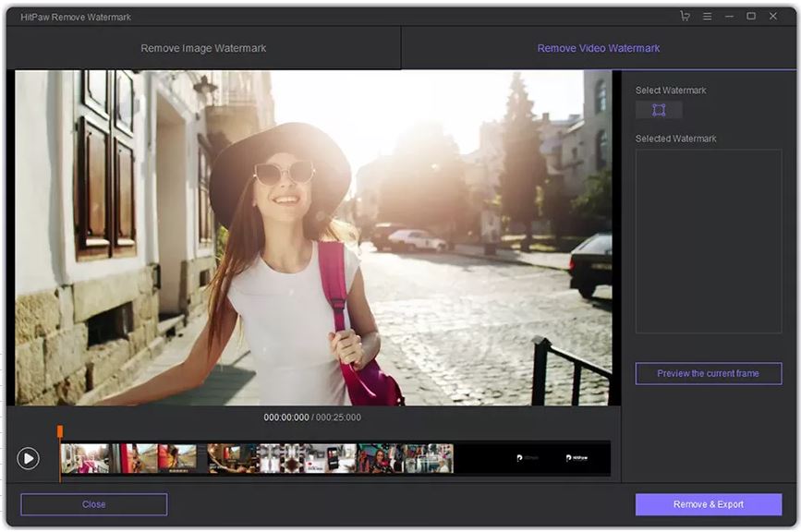Click the woman's sunglasses in video preview
801x532 pixels.
(283, 172)
